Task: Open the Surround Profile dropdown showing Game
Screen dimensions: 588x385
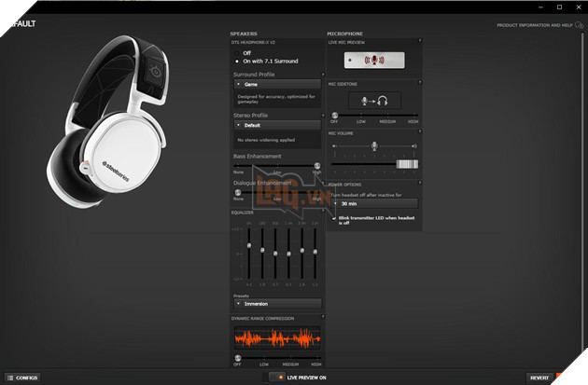Action: (277, 84)
